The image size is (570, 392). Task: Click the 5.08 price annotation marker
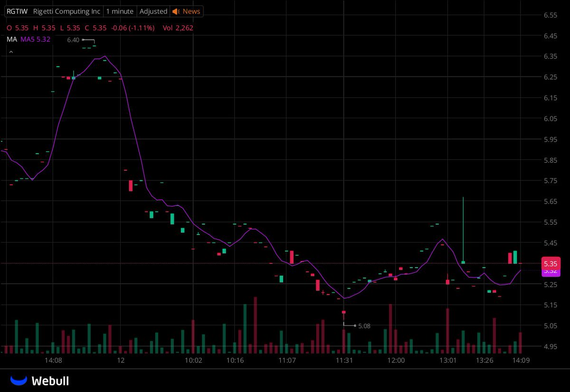[x=363, y=326]
